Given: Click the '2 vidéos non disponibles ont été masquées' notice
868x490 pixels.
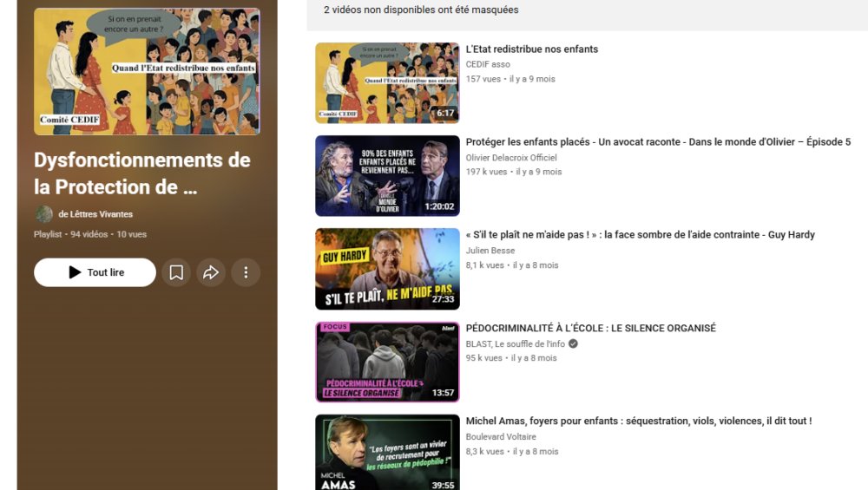Looking at the screenshot, I should coord(421,10).
